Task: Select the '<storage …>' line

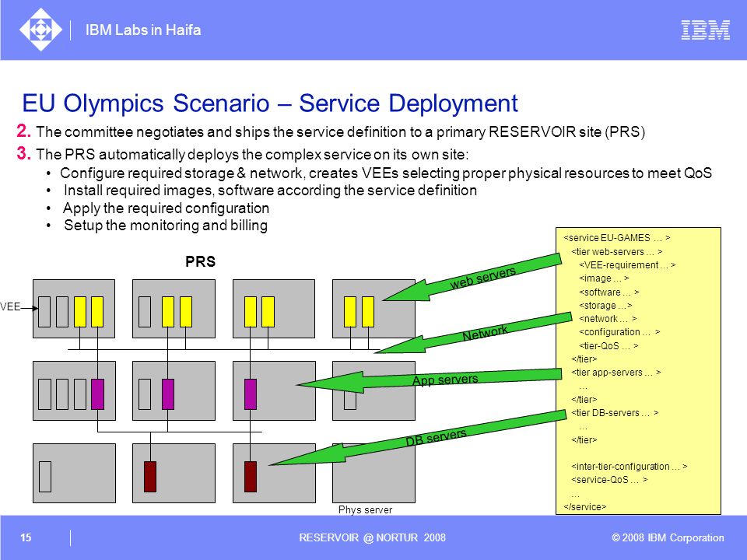Action: [x=605, y=305]
